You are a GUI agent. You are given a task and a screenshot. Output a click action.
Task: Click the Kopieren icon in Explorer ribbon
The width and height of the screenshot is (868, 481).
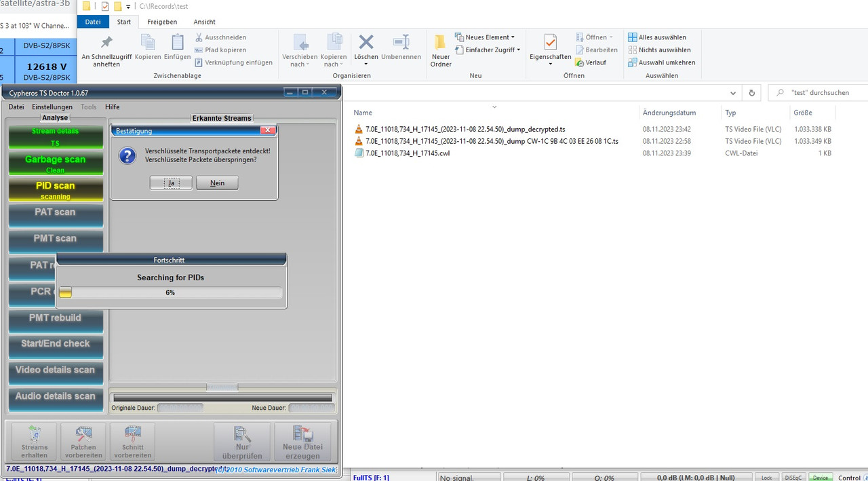click(x=147, y=47)
